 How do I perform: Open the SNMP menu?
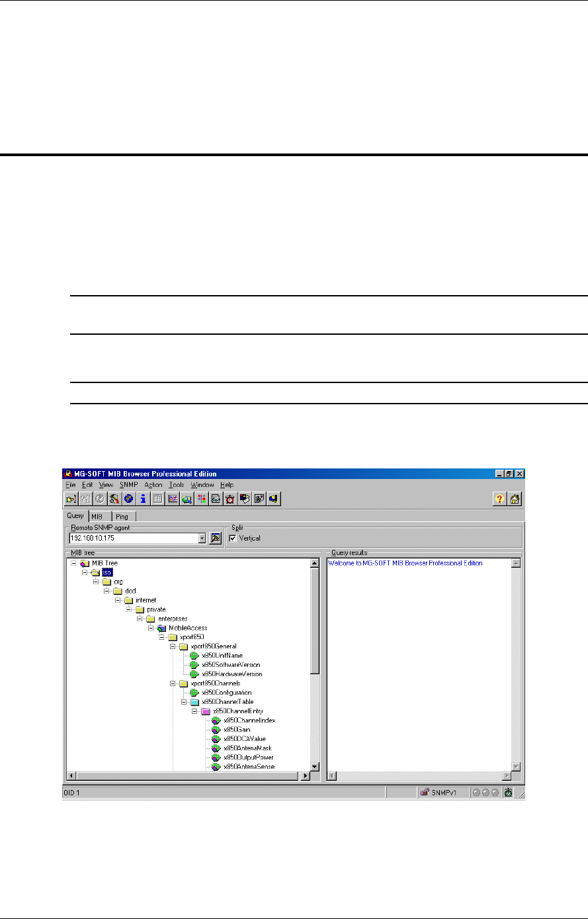tap(128, 485)
